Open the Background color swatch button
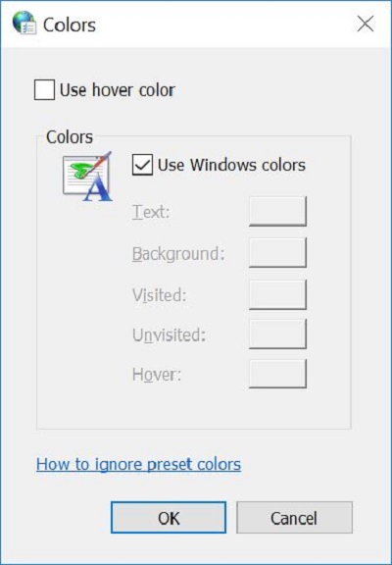Image resolution: width=392 pixels, height=565 pixels. [x=277, y=253]
